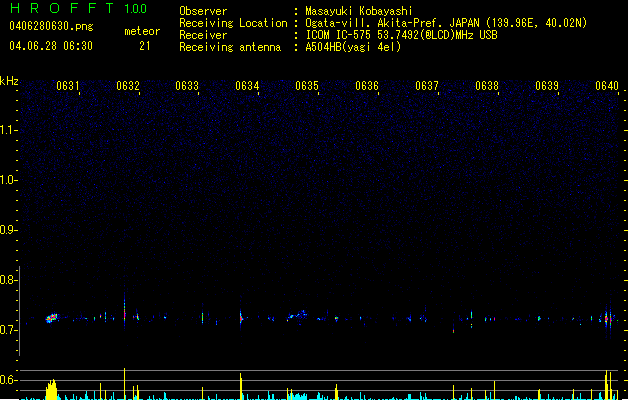The height and width of the screenshot is (400, 629).
Task: Select observer name Masayuki Kobayashi
Action: point(359,11)
